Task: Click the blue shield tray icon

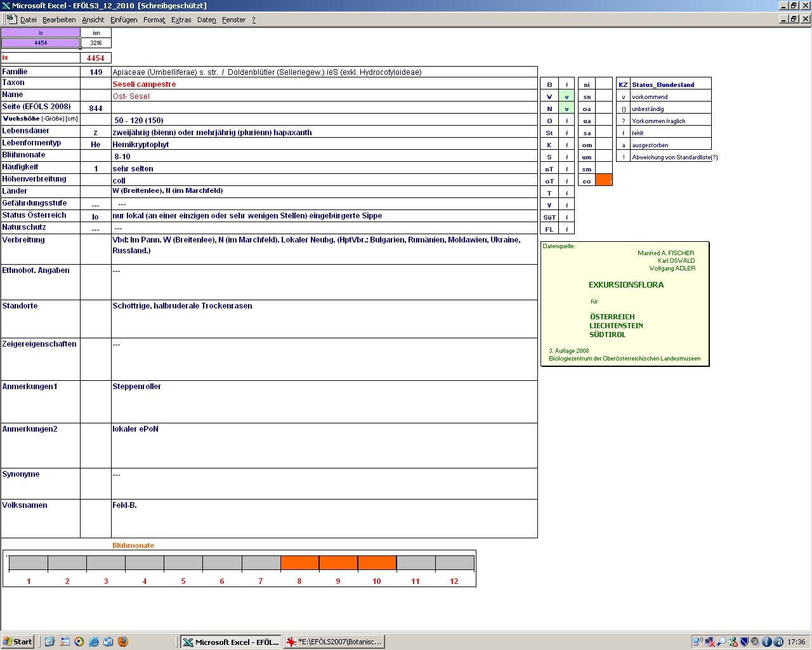Action: (744, 642)
